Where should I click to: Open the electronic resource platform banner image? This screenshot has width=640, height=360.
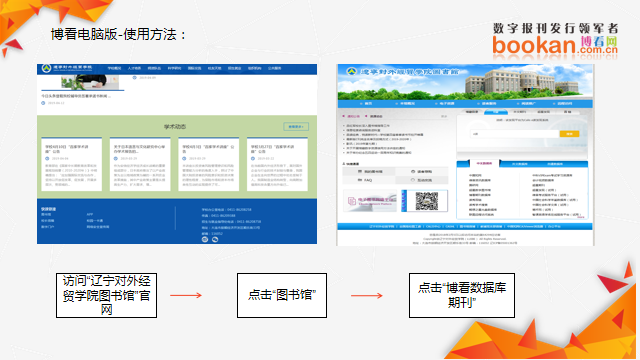(370, 200)
